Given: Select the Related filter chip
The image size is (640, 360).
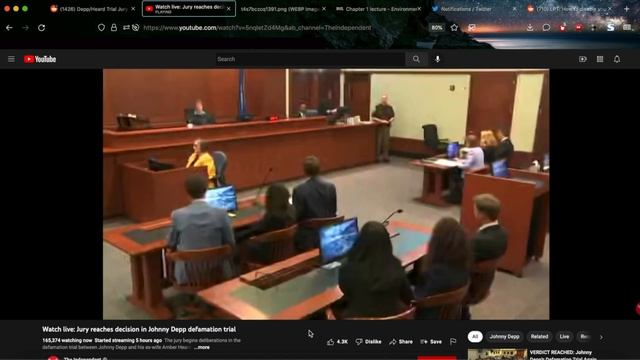Looking at the screenshot, I should (x=539, y=337).
